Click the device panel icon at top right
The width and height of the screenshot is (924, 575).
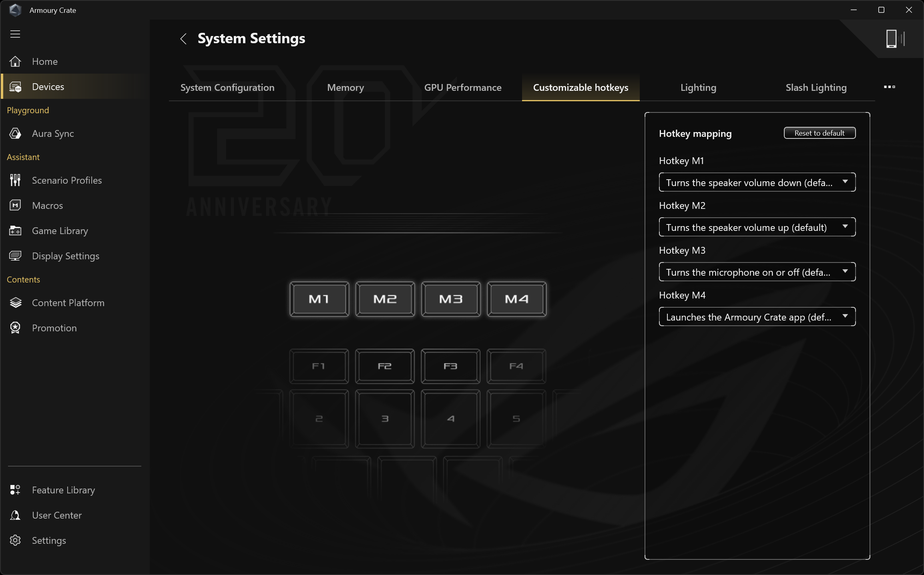(x=895, y=39)
